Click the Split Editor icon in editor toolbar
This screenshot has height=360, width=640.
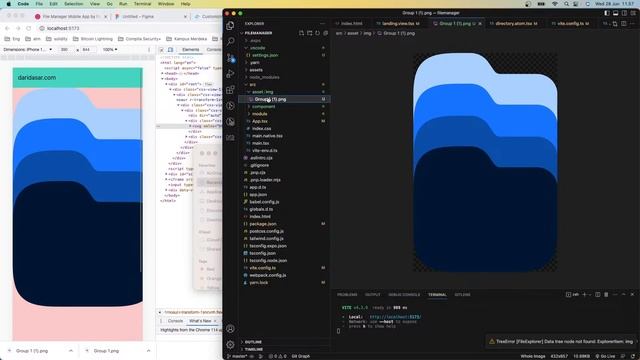click(x=623, y=24)
